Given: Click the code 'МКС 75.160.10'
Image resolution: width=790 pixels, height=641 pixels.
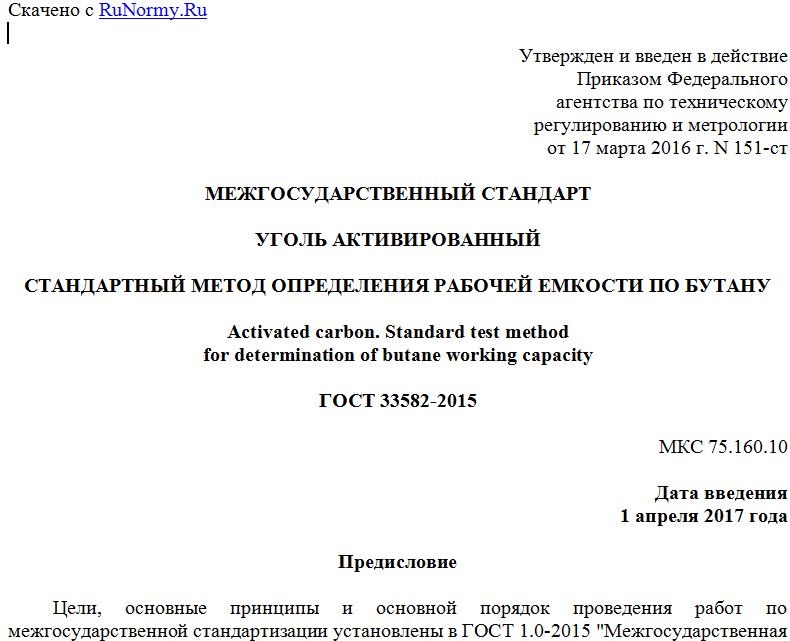Looking at the screenshot, I should pyautogui.click(x=723, y=447).
